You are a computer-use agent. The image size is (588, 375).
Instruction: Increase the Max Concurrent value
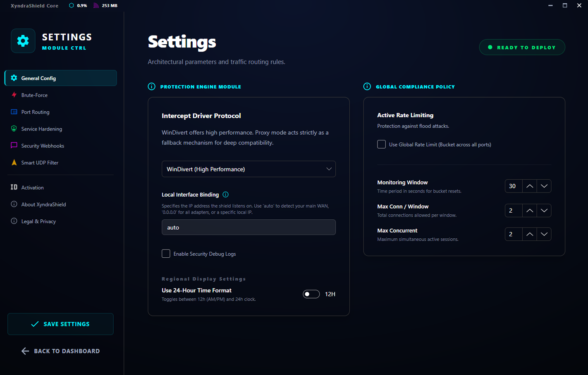(530, 234)
